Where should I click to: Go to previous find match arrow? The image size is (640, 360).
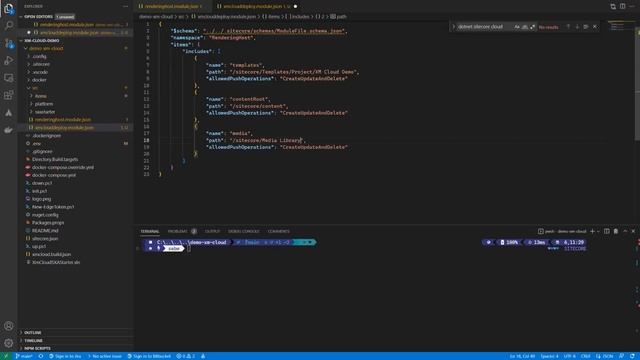[x=568, y=27]
